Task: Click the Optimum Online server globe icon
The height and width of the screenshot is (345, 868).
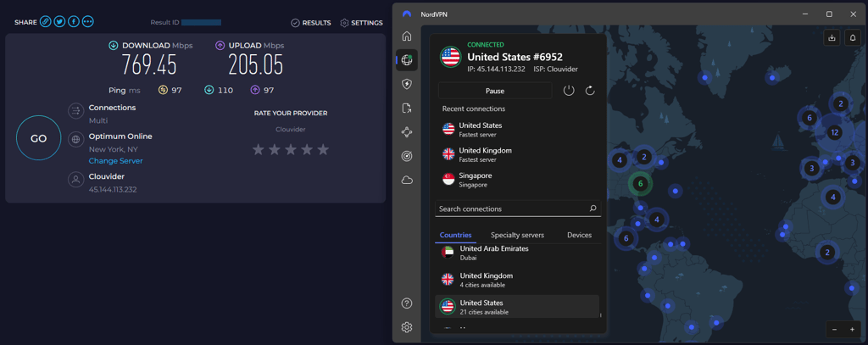Action: tap(75, 140)
